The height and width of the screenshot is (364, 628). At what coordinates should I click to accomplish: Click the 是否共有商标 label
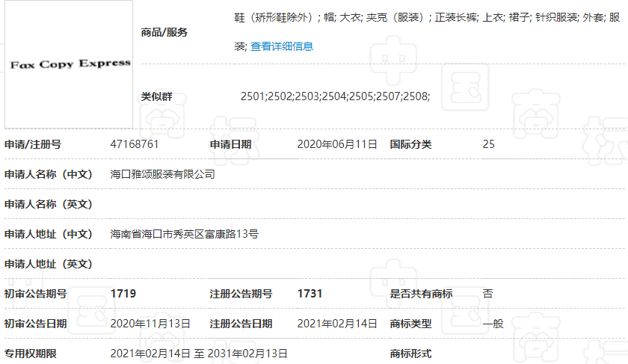coord(422,294)
